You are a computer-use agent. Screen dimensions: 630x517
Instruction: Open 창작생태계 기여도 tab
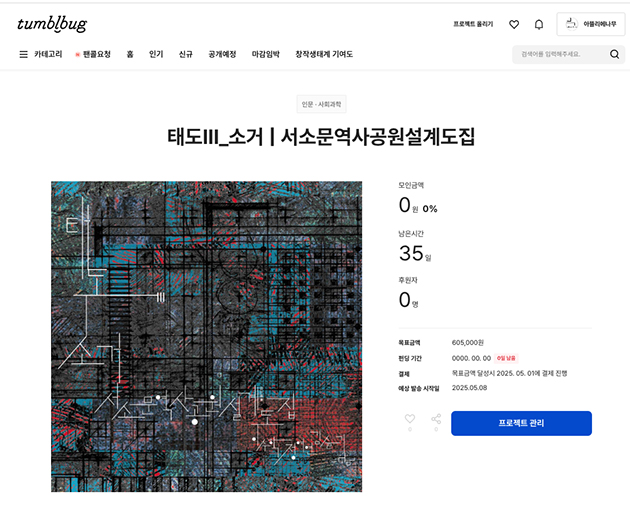coord(324,54)
